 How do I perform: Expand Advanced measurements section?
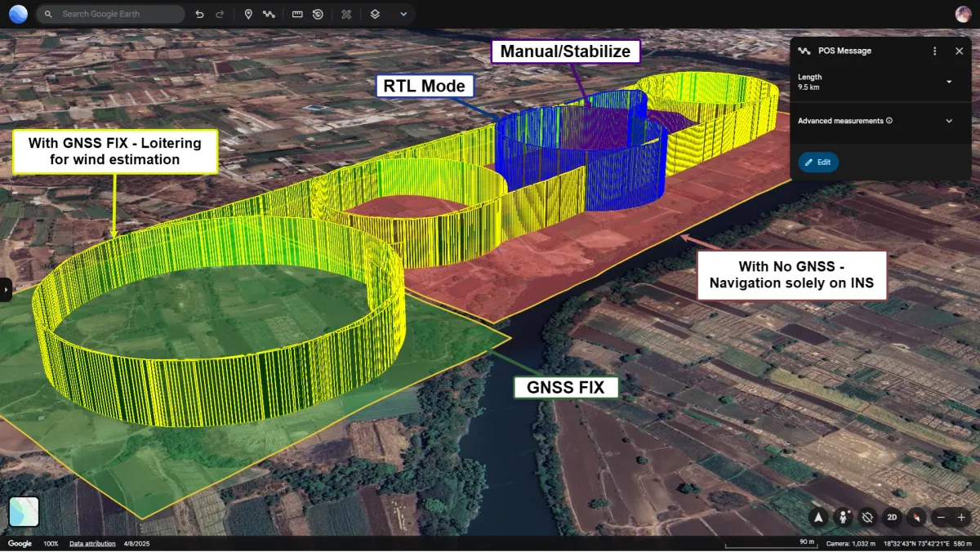pyautogui.click(x=949, y=121)
